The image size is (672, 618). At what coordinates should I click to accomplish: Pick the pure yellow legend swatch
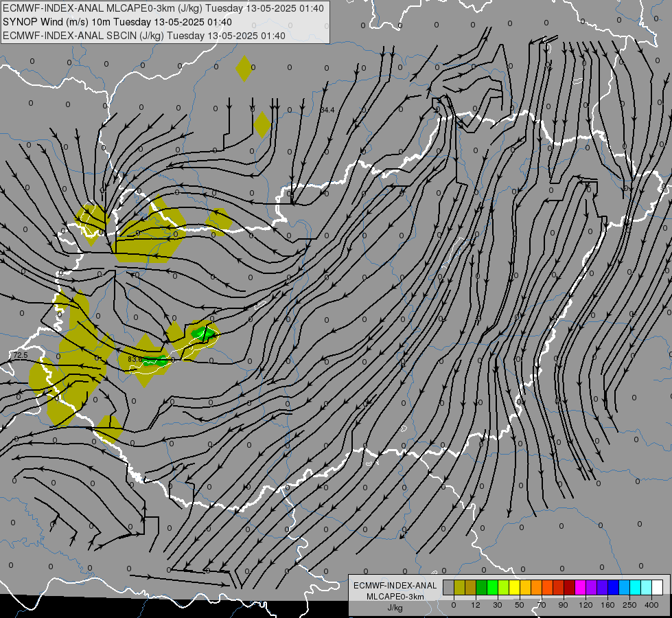[x=514, y=587]
